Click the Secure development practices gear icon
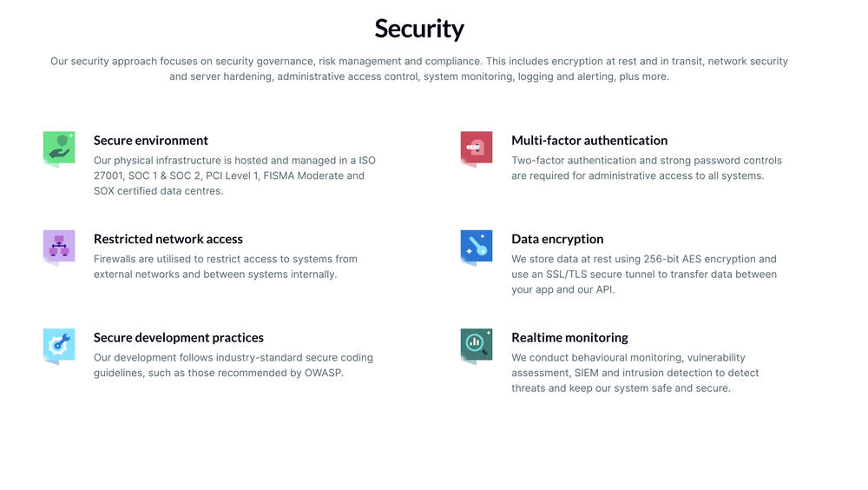The width and height of the screenshot is (868, 490). [59, 344]
